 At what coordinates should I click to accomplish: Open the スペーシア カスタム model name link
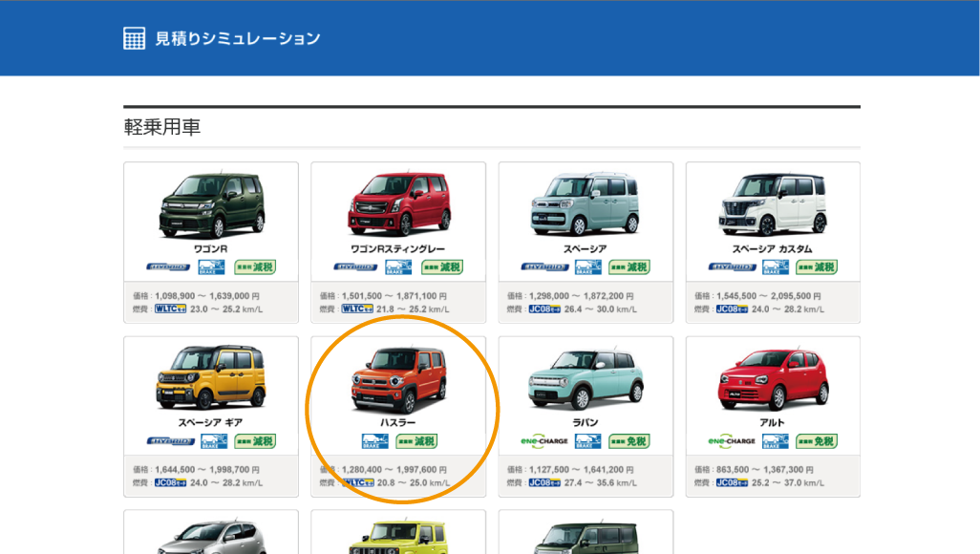coord(773,249)
